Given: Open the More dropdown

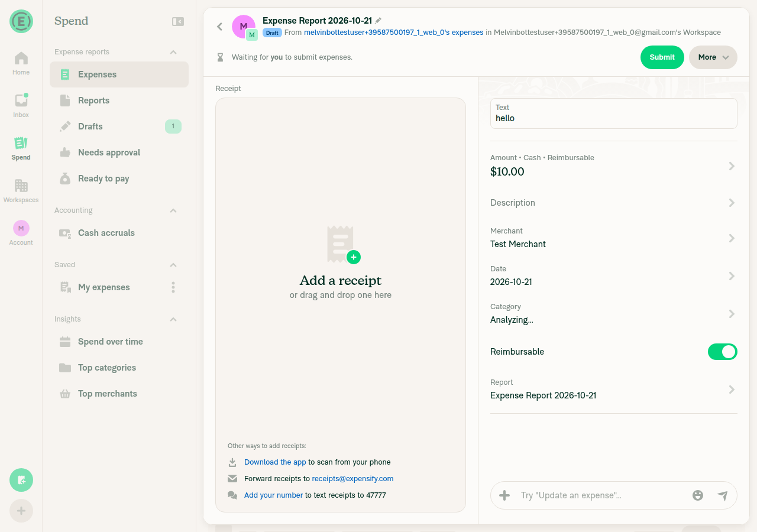Looking at the screenshot, I should pyautogui.click(x=713, y=57).
